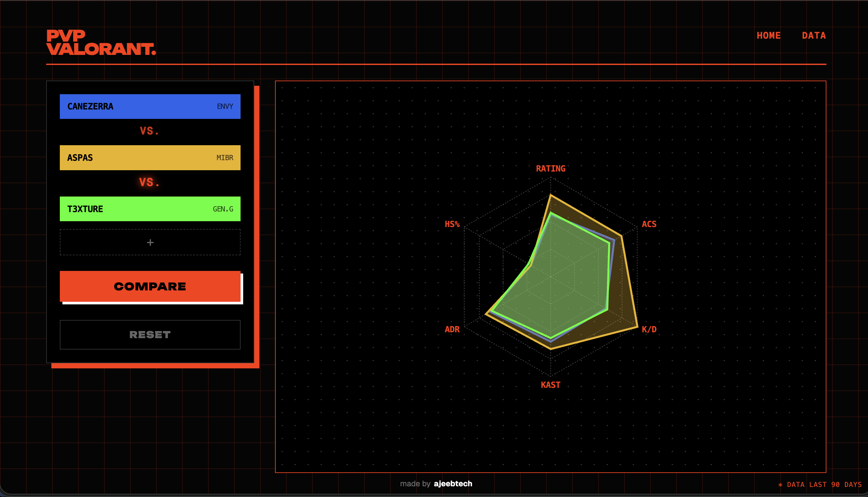The width and height of the screenshot is (868, 497).
Task: Click the MIBR team tag
Action: click(x=225, y=158)
